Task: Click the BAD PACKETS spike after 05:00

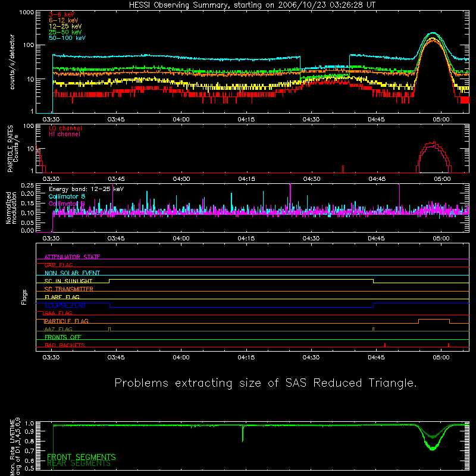Action: [x=449, y=345]
